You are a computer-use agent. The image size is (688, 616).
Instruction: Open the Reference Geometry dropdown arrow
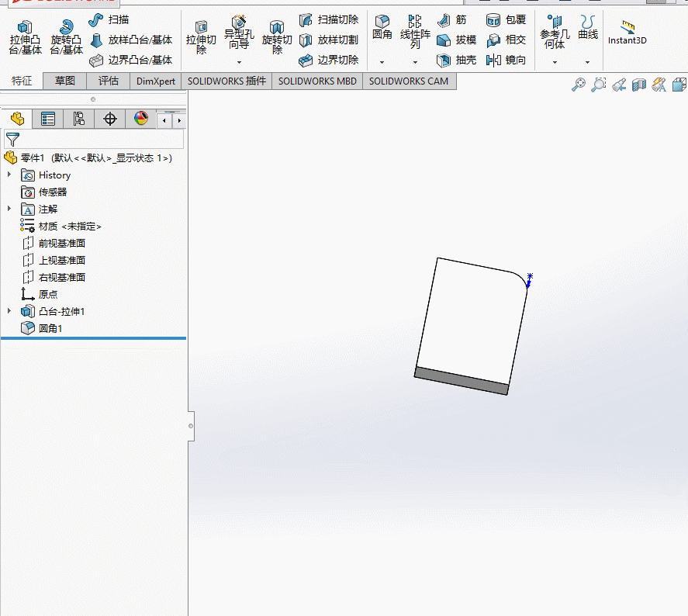point(555,62)
